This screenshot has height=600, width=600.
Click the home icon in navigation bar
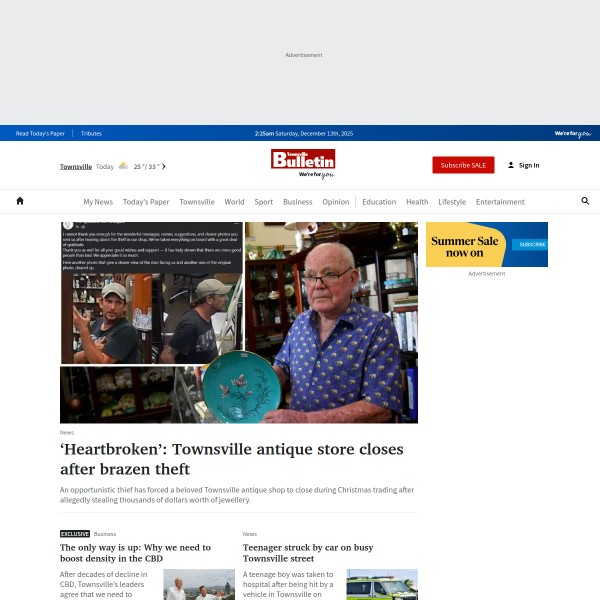click(x=20, y=201)
